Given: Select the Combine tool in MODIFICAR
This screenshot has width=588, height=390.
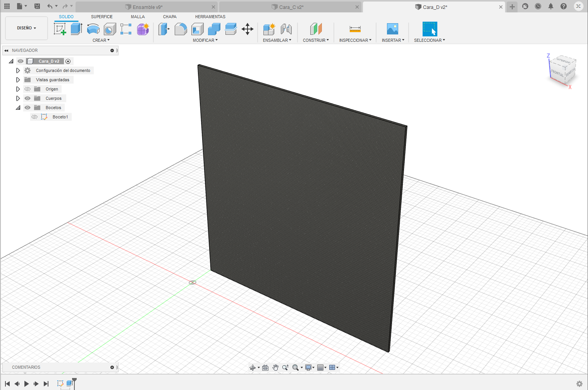Looking at the screenshot, I should [214, 29].
